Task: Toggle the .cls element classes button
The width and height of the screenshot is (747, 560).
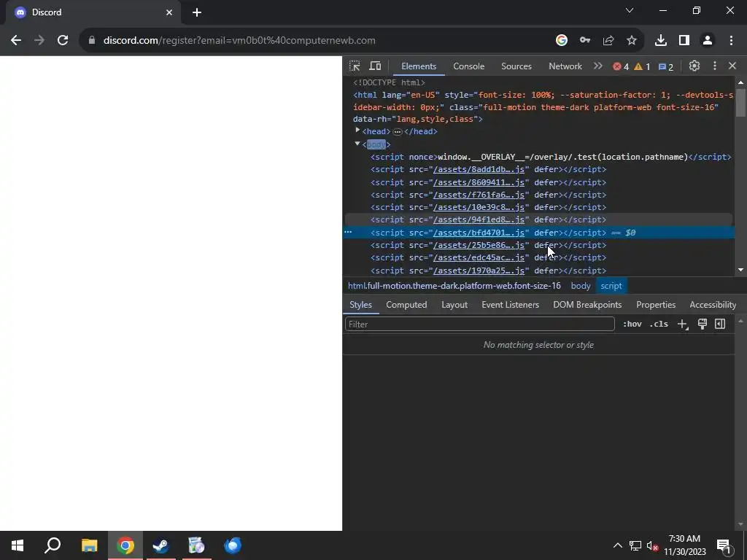Action: click(659, 324)
